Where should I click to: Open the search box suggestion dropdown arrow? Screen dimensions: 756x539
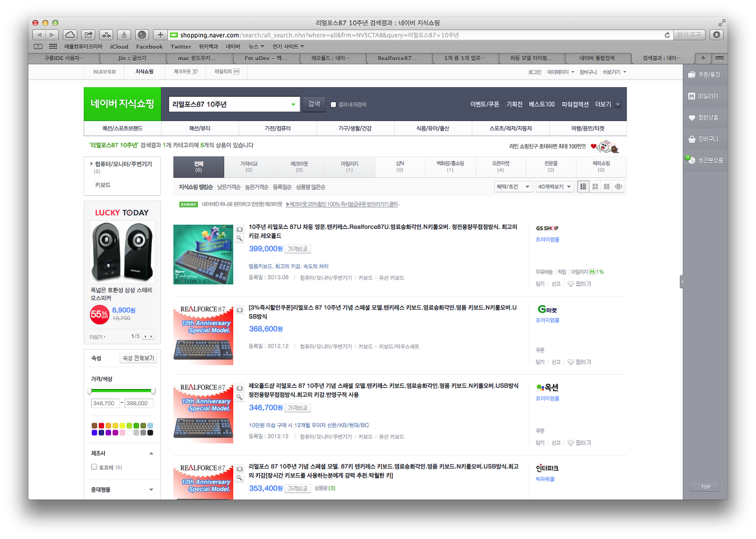click(293, 104)
